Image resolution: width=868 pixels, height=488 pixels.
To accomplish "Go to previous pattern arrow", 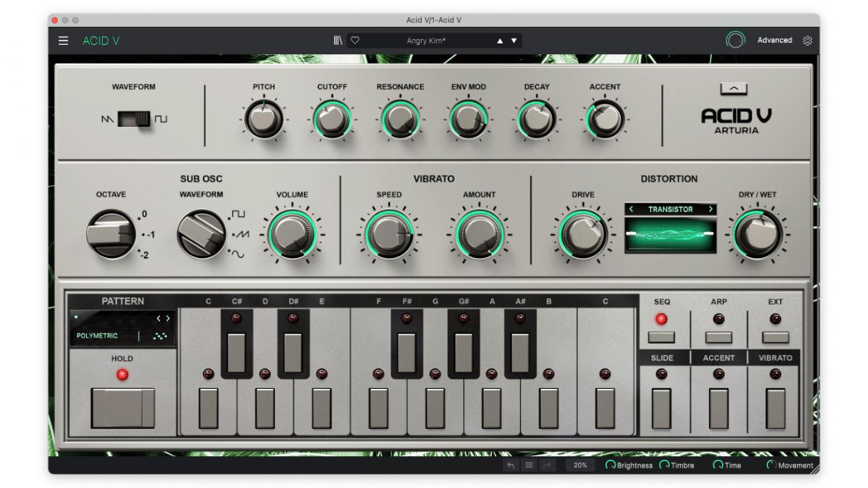I will (x=159, y=318).
